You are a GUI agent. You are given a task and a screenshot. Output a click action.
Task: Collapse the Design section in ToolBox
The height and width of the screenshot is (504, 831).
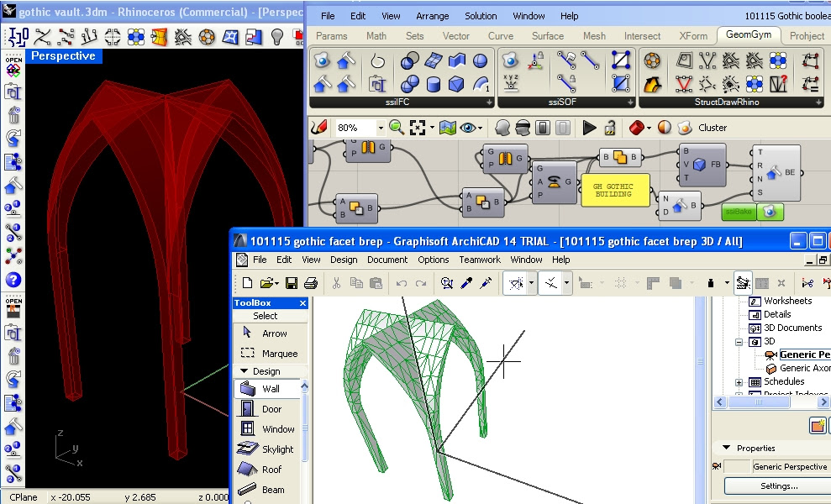[x=244, y=371]
